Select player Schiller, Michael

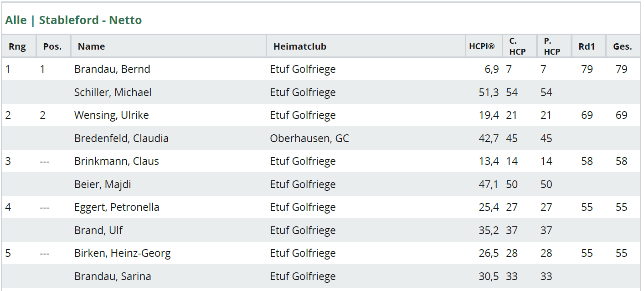click(x=113, y=92)
